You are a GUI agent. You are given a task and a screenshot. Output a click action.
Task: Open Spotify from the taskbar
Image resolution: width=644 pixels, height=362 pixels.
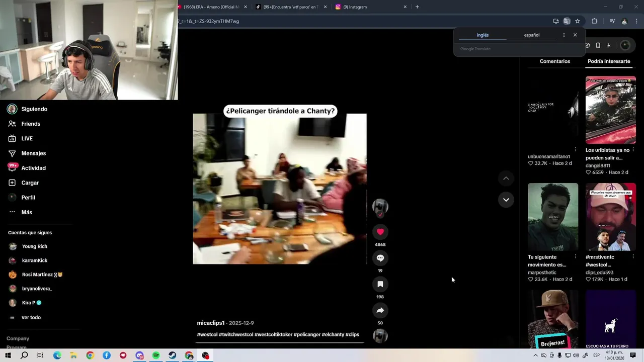pos(156,355)
